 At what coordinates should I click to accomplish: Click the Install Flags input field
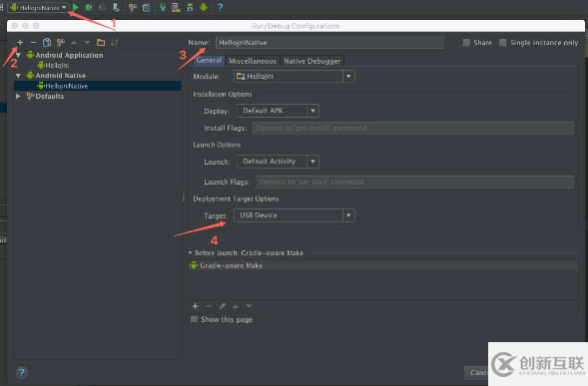click(413, 128)
